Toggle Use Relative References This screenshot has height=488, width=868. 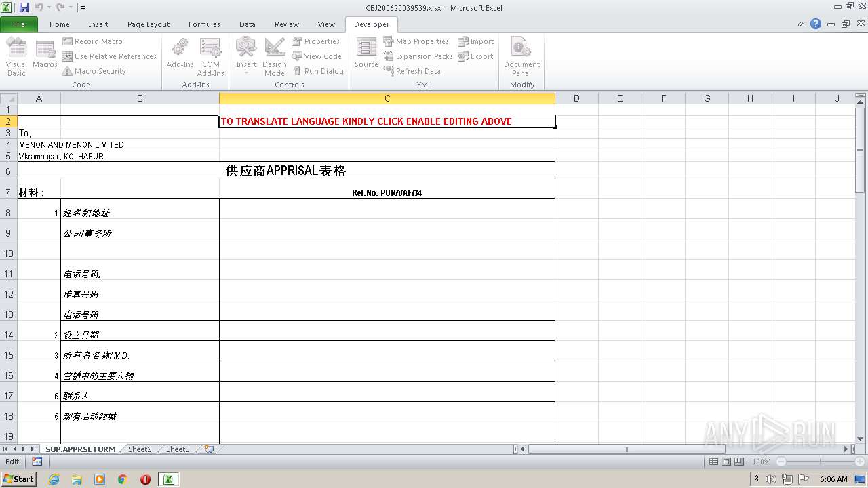click(109, 56)
